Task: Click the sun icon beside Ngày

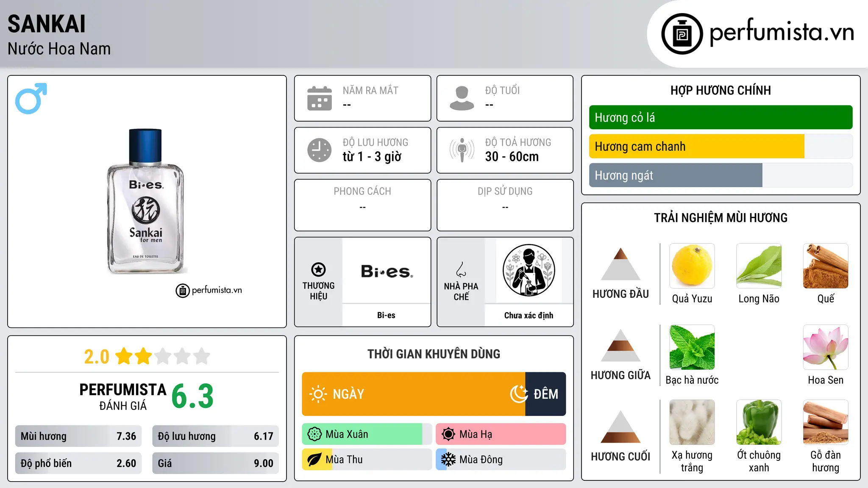Action: click(318, 394)
